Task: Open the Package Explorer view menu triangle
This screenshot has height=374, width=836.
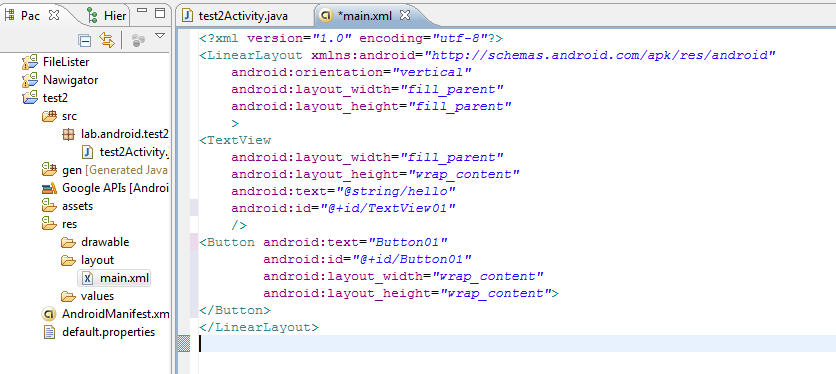Action: coord(160,36)
